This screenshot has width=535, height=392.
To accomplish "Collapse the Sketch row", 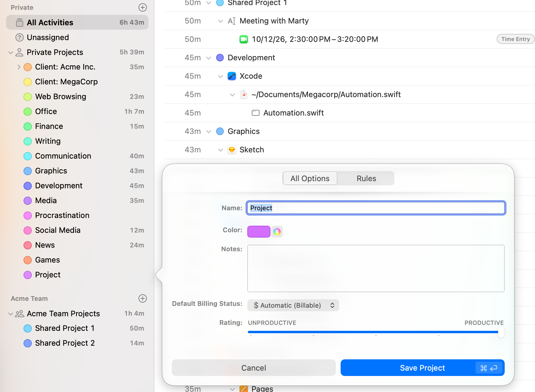I will [221, 150].
